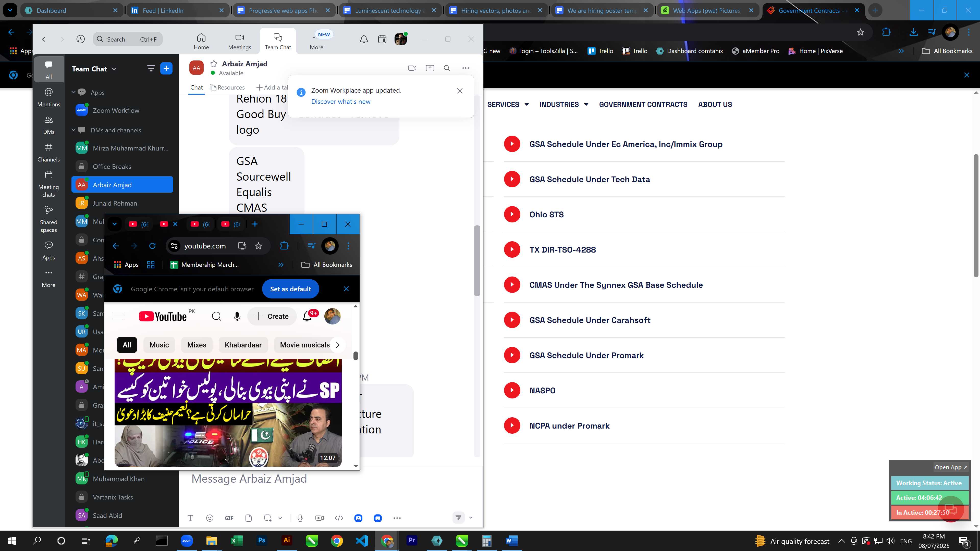Open the More menu in Zoom header
The image size is (980, 551).
point(316,42)
